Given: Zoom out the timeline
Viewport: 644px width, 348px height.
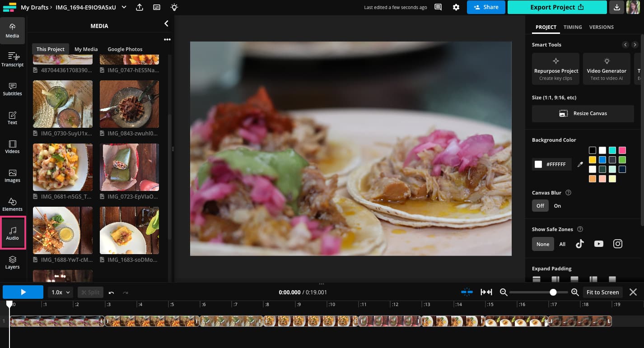Looking at the screenshot, I should (x=504, y=292).
